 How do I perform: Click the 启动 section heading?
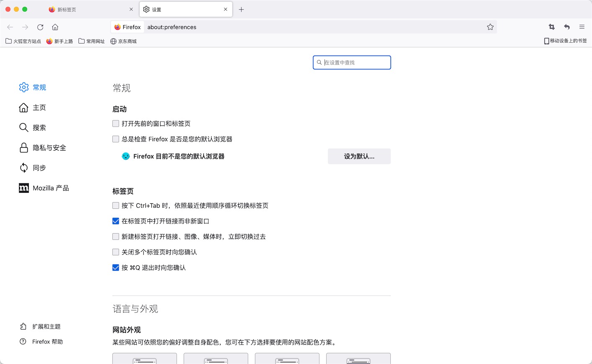point(119,109)
